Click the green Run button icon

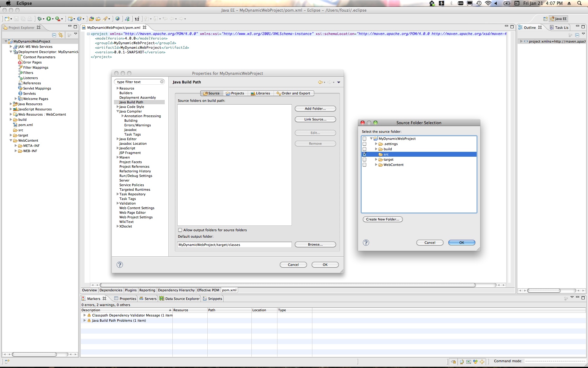point(48,19)
